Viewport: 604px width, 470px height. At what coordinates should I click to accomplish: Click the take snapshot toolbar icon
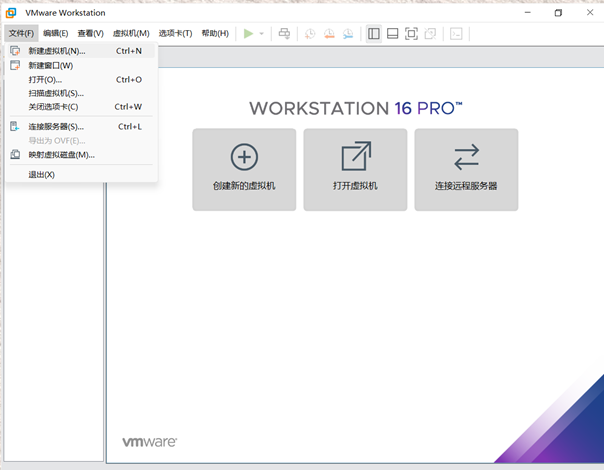coord(310,34)
